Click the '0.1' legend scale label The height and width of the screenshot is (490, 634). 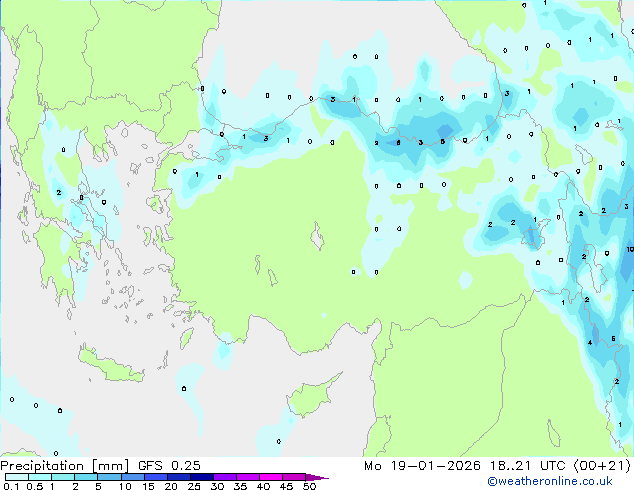pos(11,486)
